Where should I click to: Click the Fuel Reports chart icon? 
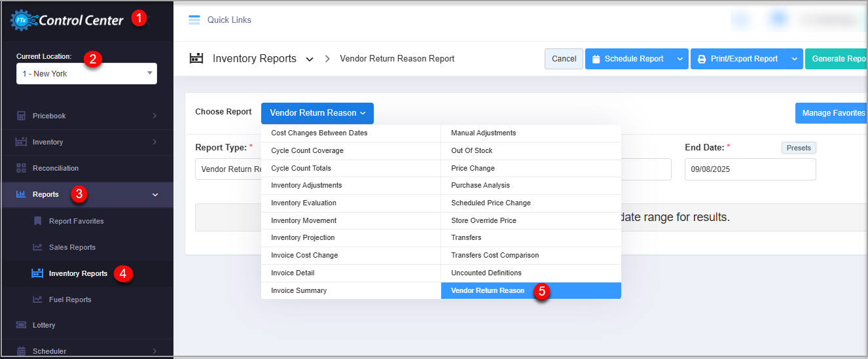click(x=37, y=299)
